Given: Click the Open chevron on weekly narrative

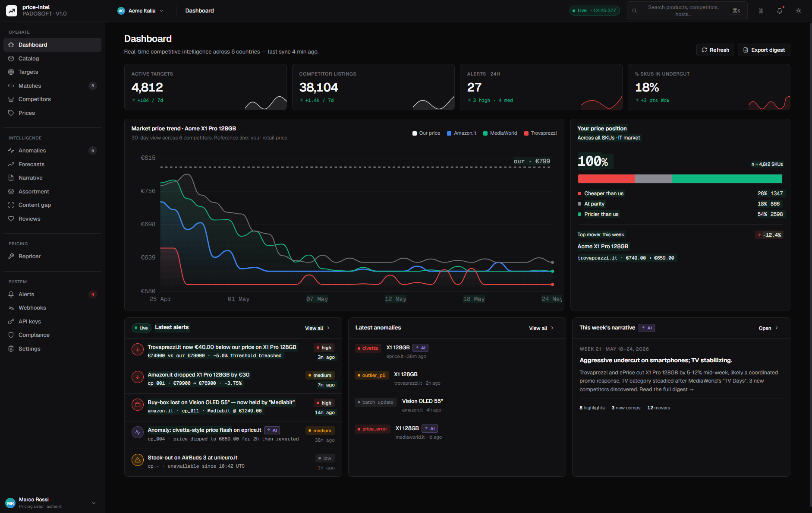Looking at the screenshot, I should coord(777,328).
